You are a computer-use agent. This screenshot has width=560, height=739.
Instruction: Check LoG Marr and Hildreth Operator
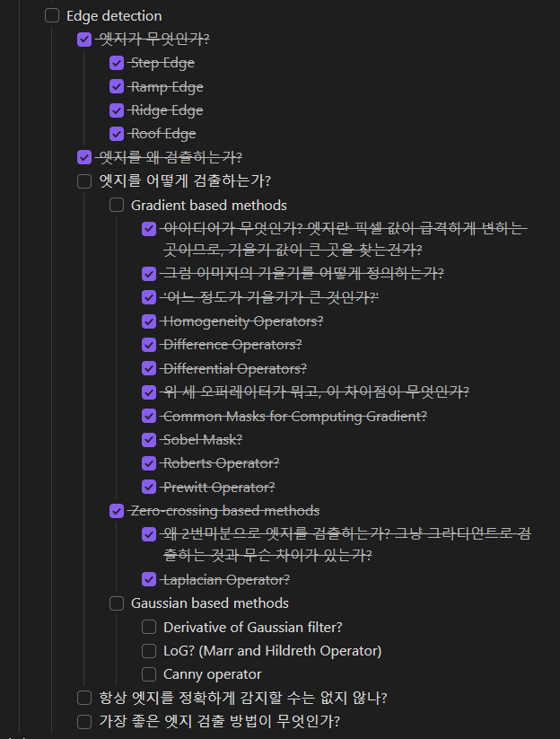tap(149, 650)
